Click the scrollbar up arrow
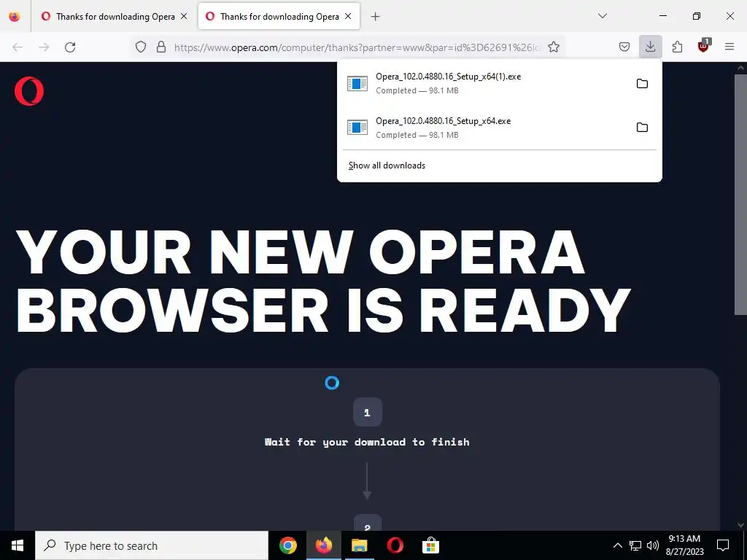This screenshot has height=560, width=747. 740,68
